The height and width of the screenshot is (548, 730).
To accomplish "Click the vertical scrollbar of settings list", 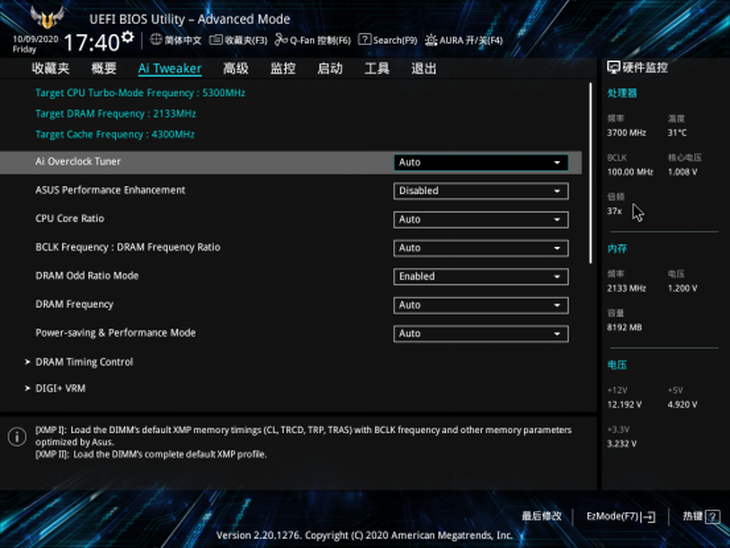I will [x=592, y=190].
